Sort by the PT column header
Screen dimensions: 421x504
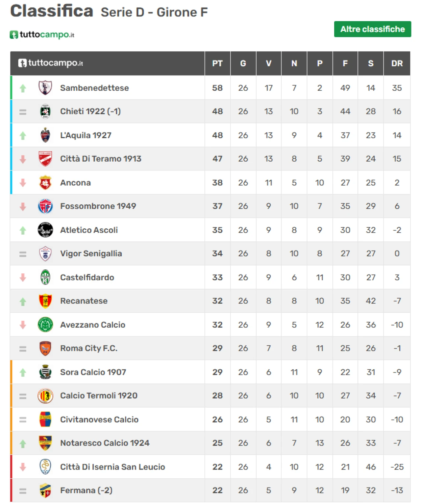click(x=217, y=63)
